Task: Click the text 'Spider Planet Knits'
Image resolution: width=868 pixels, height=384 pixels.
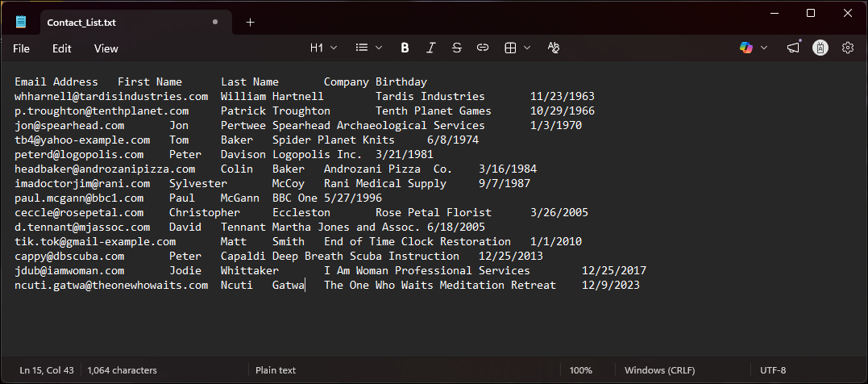Action: click(333, 140)
